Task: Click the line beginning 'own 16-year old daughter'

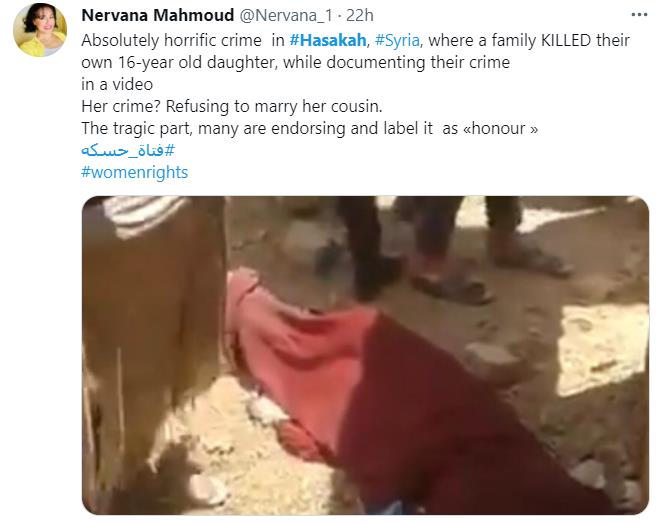Action: [x=295, y=63]
